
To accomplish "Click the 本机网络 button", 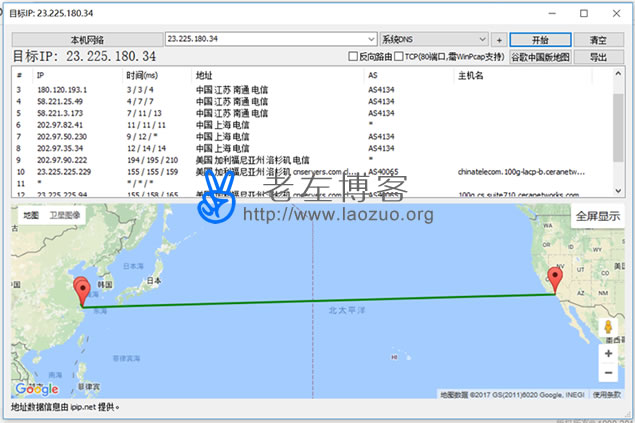I will [87, 40].
